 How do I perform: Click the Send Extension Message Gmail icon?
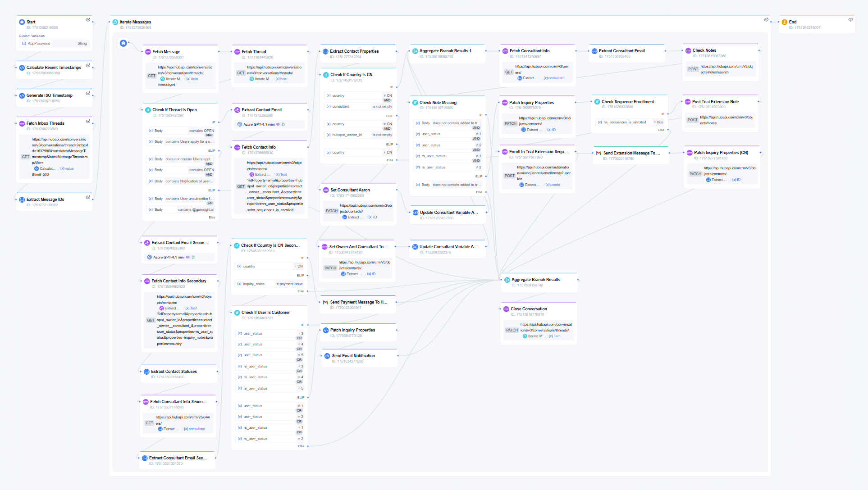point(598,153)
